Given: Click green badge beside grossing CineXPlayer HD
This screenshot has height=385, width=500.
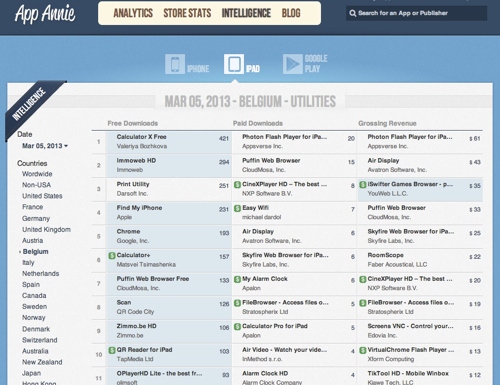Looking at the screenshot, I should point(363,279).
